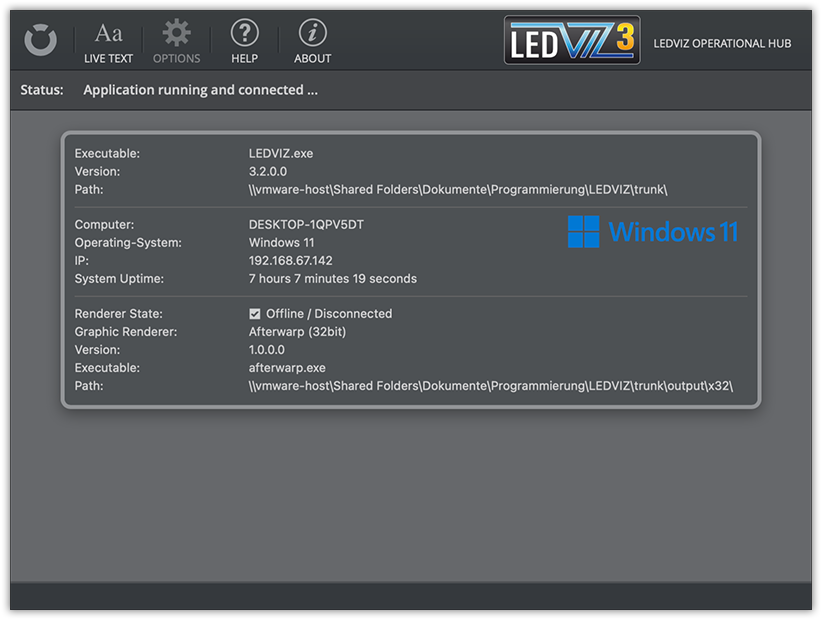Click the Renderer State label
The image size is (822, 620).
tap(118, 314)
